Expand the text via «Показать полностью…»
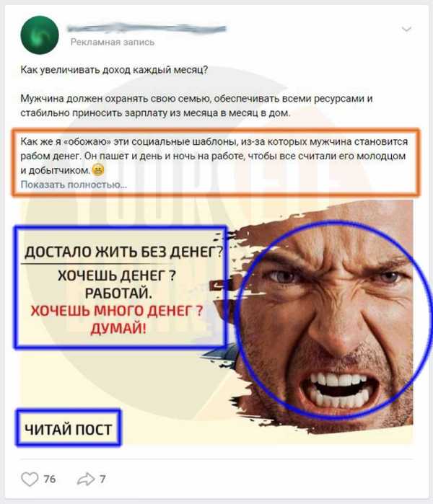The height and width of the screenshot is (504, 433). coord(74,185)
